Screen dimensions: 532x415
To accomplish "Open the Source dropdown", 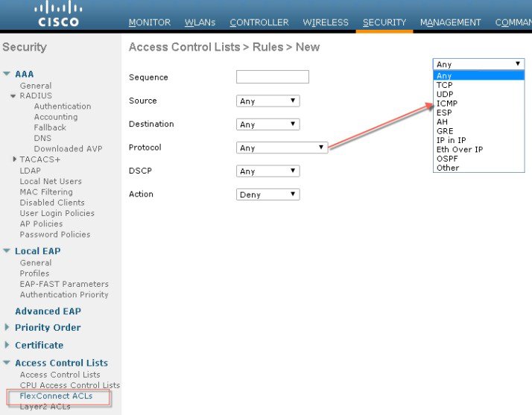I will click(267, 101).
